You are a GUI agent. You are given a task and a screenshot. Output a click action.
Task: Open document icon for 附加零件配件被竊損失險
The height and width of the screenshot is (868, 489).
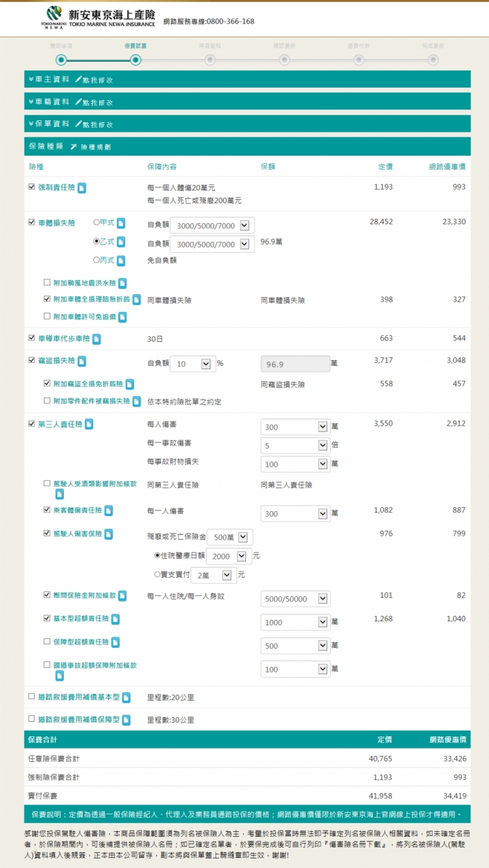137,402
